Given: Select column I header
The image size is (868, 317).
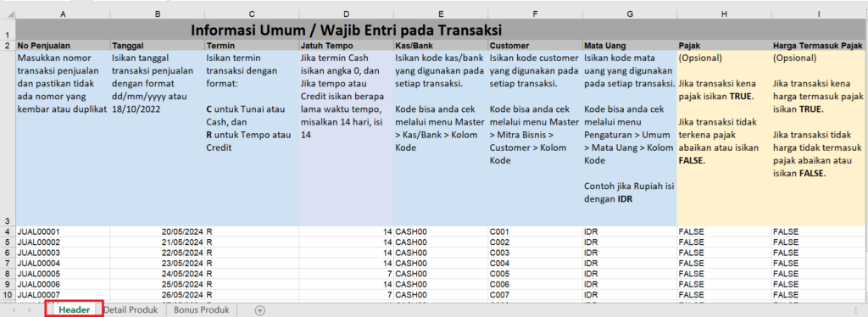Looking at the screenshot, I should pyautogui.click(x=820, y=14).
